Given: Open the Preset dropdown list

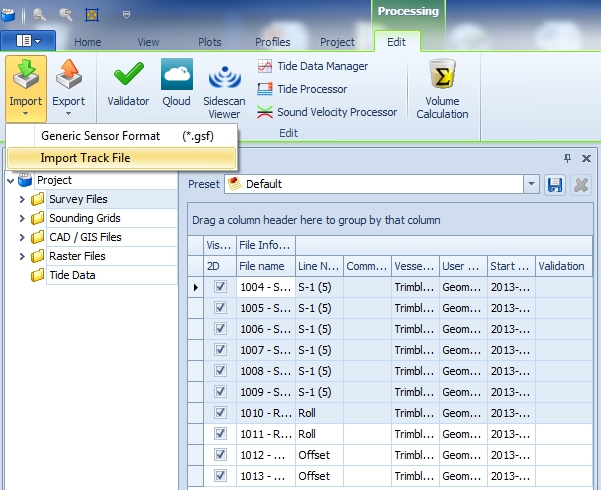Looking at the screenshot, I should [x=531, y=184].
